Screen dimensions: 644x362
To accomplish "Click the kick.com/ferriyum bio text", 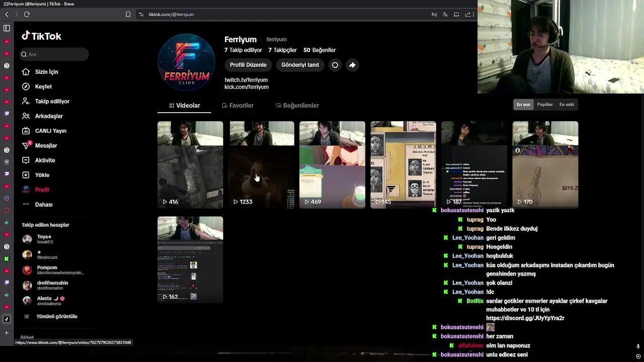I will tap(247, 87).
